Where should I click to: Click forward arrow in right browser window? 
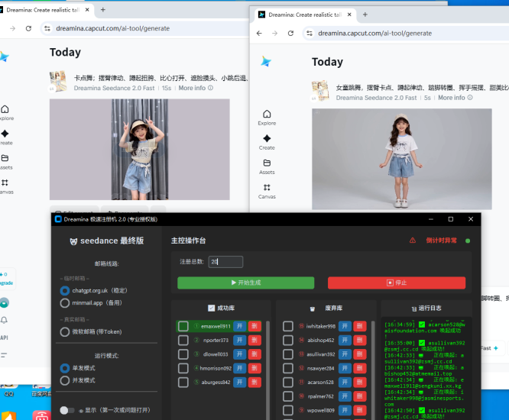coord(274,33)
